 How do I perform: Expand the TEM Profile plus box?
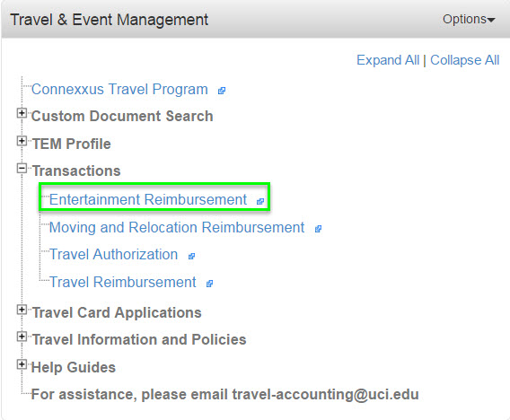[22, 141]
